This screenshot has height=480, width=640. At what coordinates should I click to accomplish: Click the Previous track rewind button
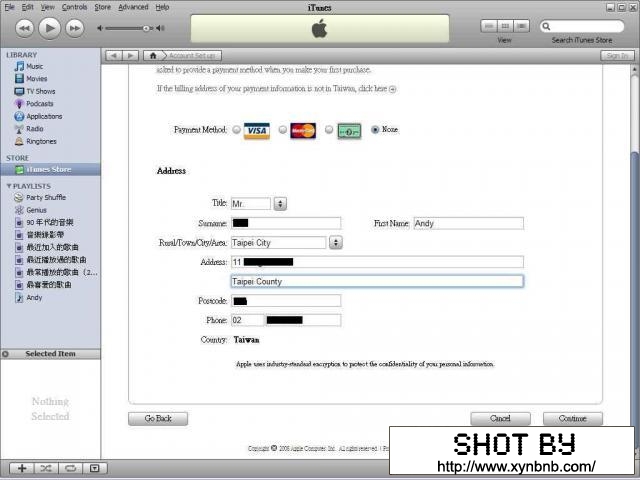[24, 28]
